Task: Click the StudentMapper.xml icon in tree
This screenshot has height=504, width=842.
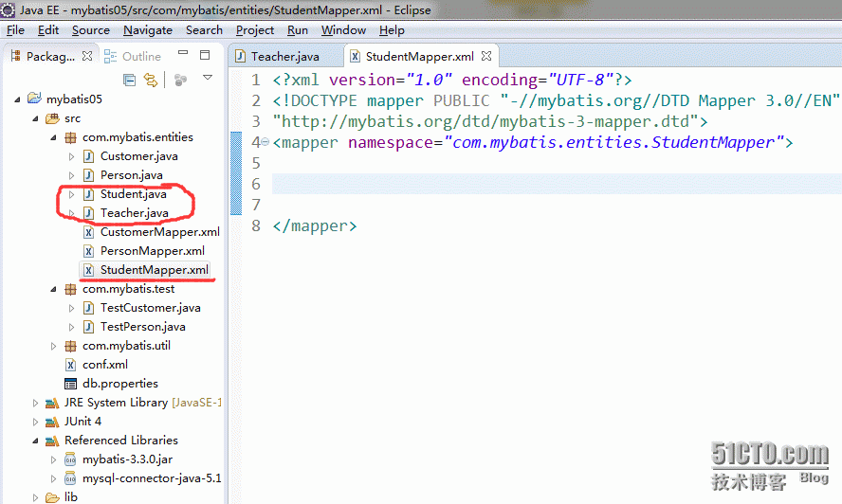Action: 88,270
